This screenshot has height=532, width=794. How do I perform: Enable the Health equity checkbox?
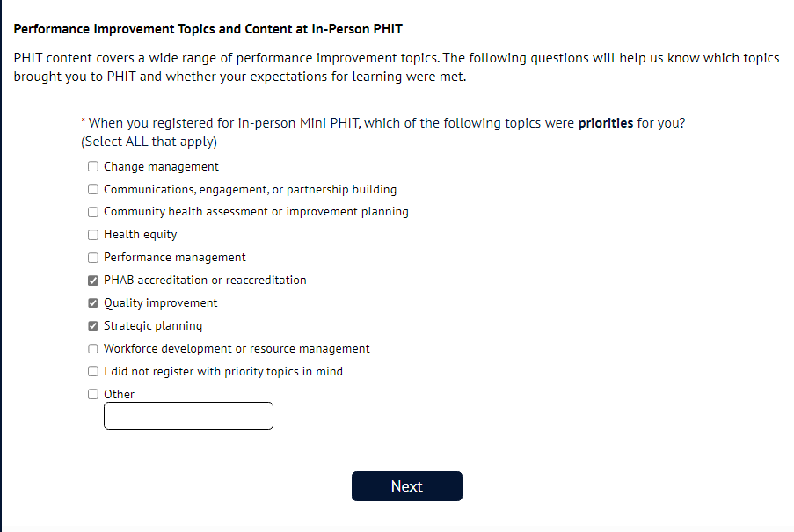[x=93, y=235]
